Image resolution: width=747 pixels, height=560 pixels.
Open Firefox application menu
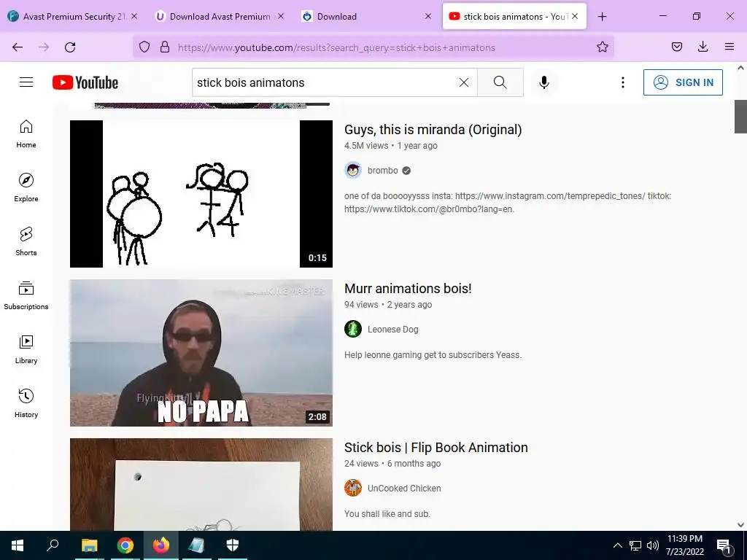pyautogui.click(x=729, y=47)
